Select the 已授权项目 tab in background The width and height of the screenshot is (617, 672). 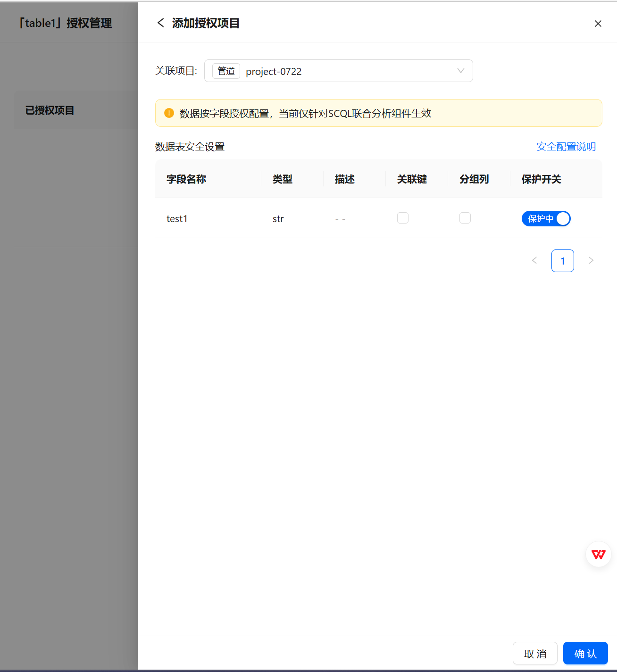[50, 110]
